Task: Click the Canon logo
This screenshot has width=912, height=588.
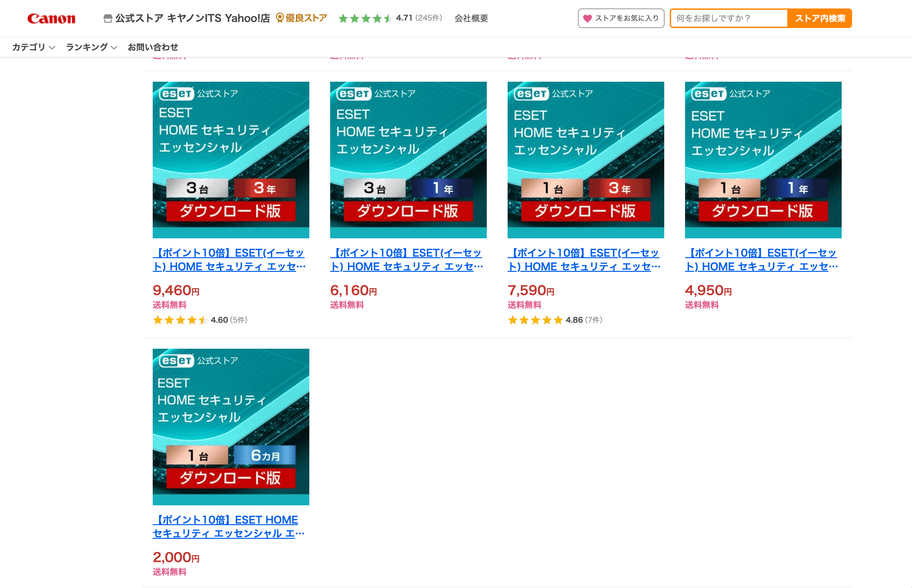Action: click(x=51, y=18)
